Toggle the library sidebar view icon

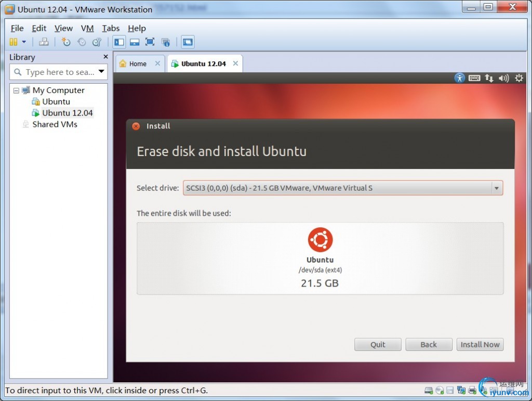tap(119, 42)
